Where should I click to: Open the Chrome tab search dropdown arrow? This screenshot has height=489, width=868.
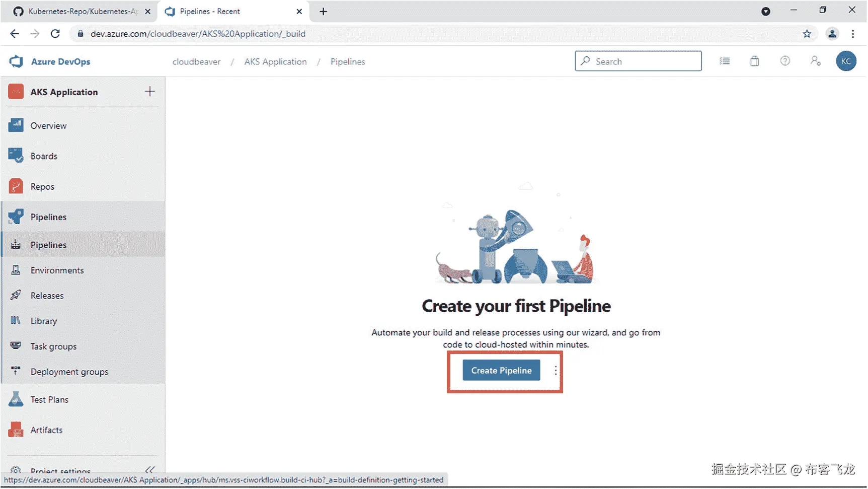[766, 11]
